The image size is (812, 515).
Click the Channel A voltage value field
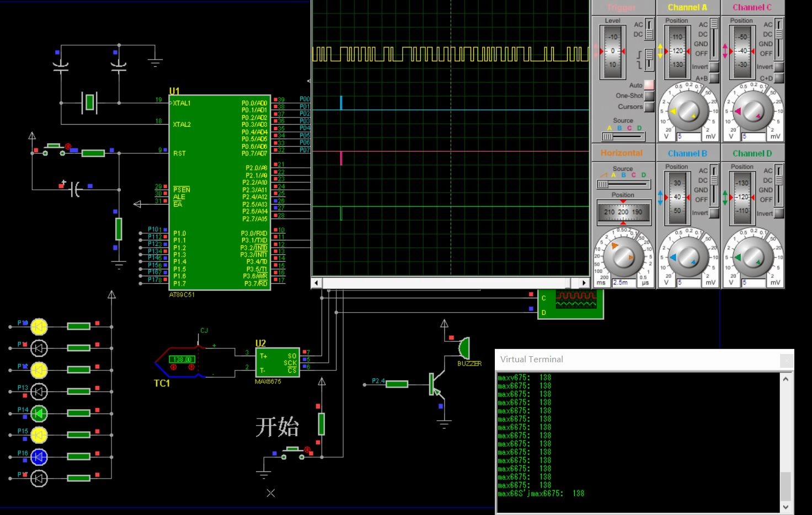click(688, 136)
